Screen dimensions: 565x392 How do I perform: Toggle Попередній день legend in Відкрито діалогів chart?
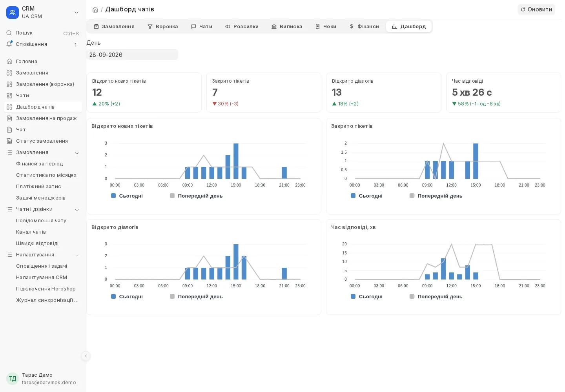[196, 297]
